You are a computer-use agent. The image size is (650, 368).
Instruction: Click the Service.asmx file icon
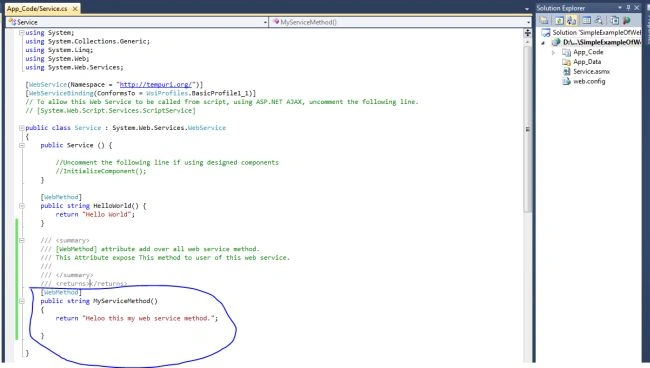[567, 72]
